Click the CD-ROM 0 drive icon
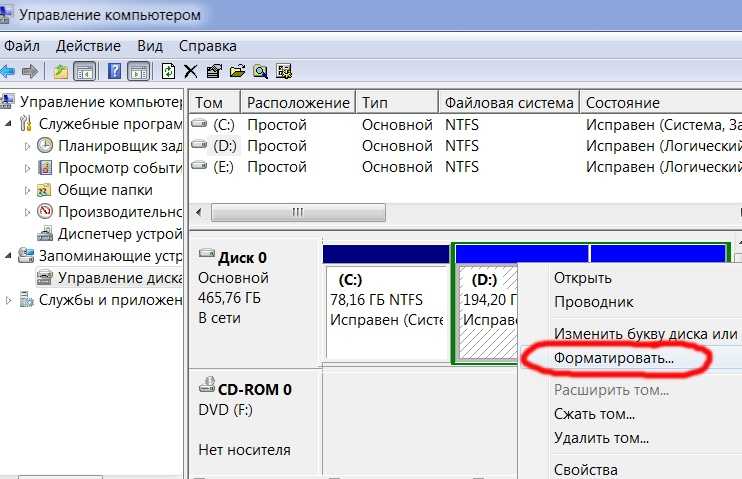 point(207,385)
